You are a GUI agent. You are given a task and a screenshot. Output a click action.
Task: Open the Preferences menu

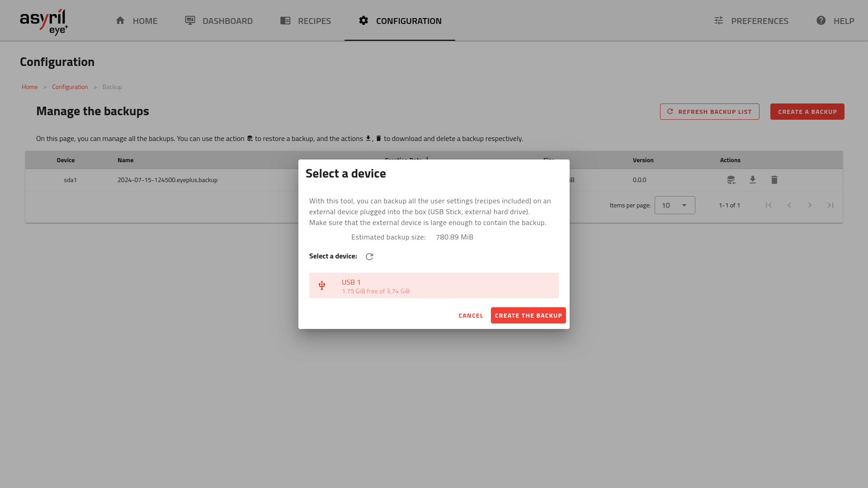tap(751, 21)
